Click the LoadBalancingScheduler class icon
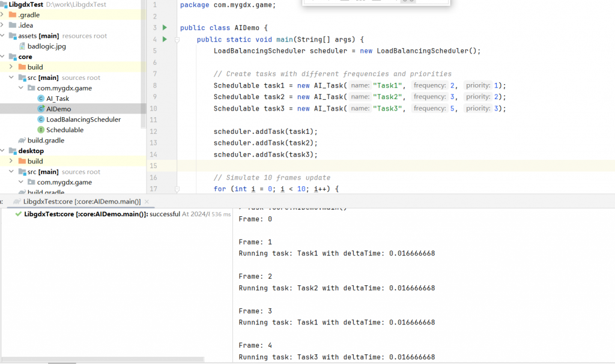615x364 pixels. tap(41, 120)
